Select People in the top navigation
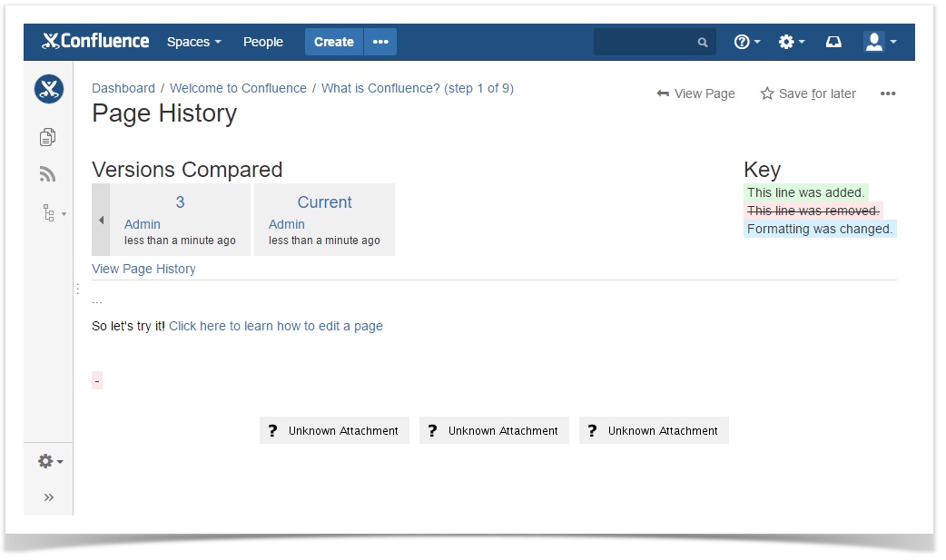The height and width of the screenshot is (560, 946). pyautogui.click(x=262, y=42)
